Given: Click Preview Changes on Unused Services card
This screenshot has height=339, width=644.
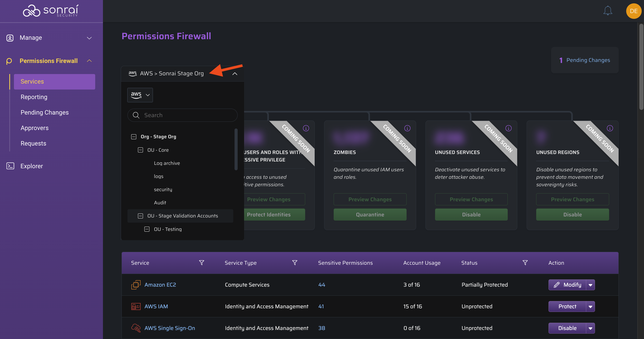Looking at the screenshot, I should coord(471,199).
